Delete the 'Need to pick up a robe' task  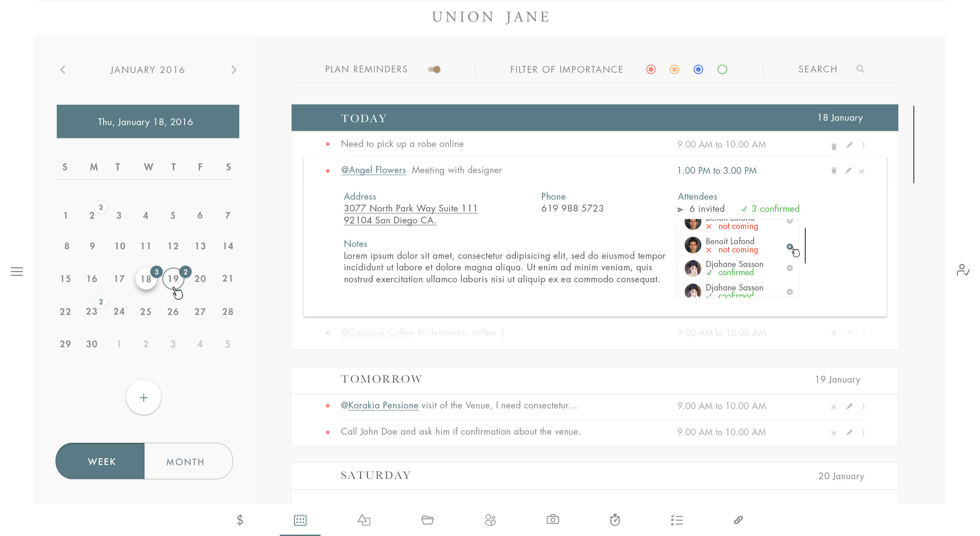(834, 146)
